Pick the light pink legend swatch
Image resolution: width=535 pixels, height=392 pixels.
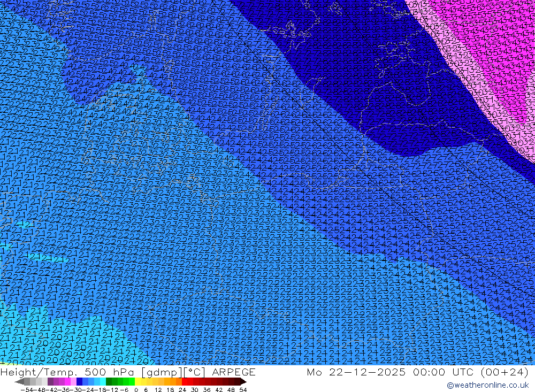(x=73, y=382)
